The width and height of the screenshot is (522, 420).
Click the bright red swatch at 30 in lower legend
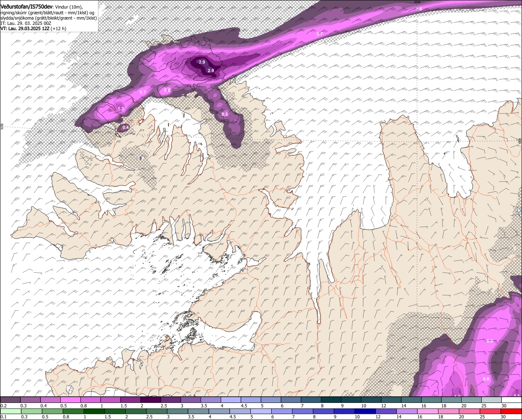pyautogui.click(x=511, y=411)
